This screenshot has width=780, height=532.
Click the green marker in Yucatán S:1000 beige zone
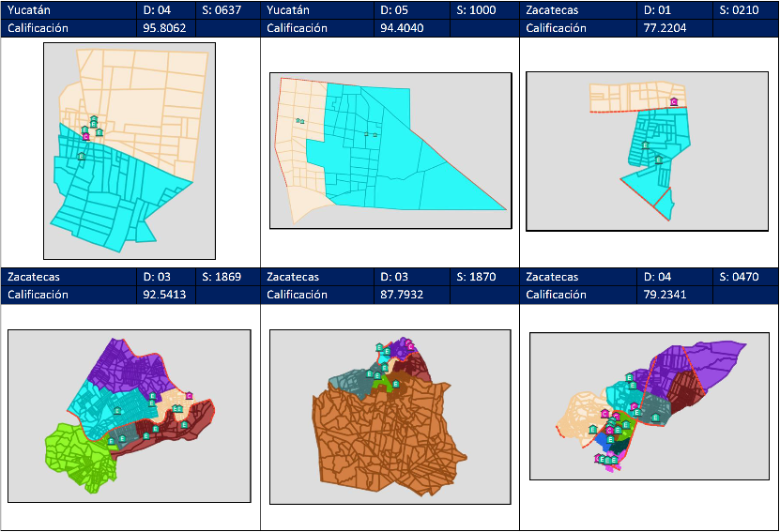pyautogui.click(x=300, y=121)
